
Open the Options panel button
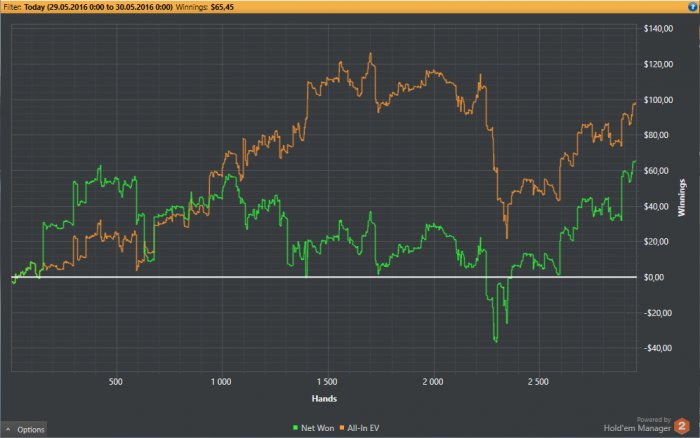click(x=24, y=430)
